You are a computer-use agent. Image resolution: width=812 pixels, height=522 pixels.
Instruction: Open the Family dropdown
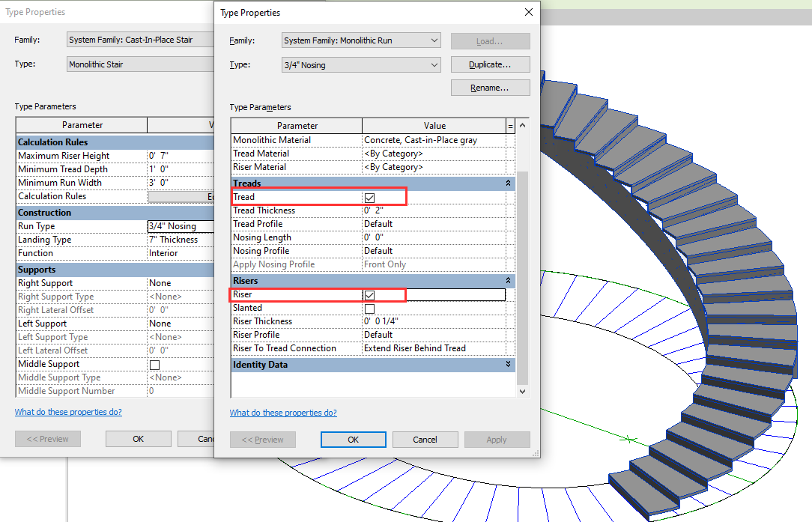point(432,40)
